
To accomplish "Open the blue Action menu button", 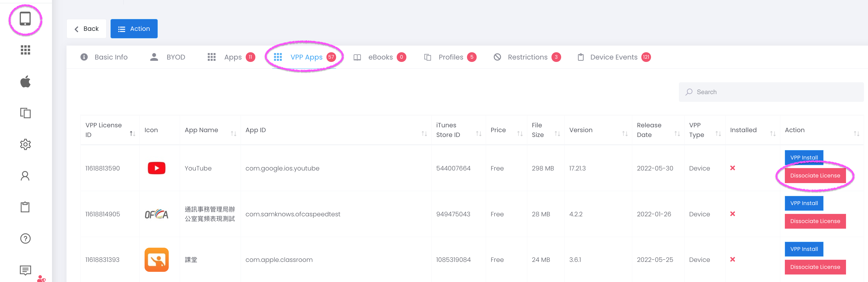I will 134,29.
